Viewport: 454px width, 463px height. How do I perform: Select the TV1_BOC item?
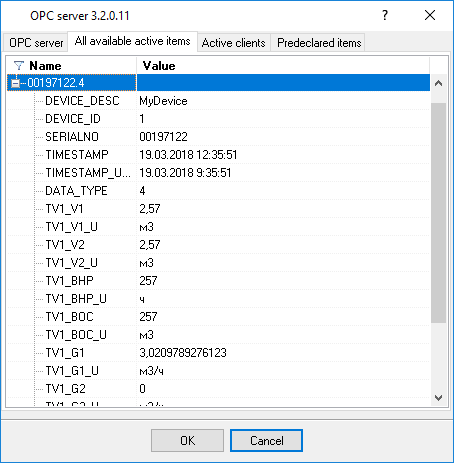click(69, 317)
